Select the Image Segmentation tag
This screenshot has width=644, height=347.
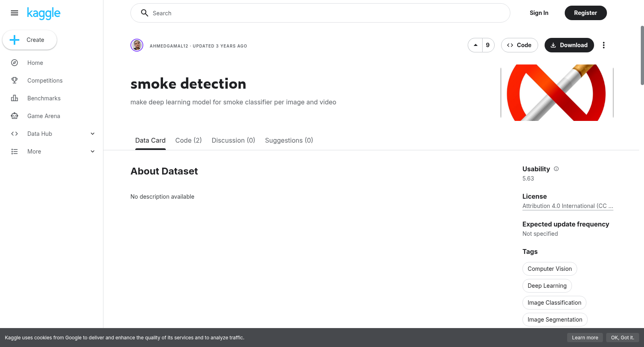tap(555, 320)
